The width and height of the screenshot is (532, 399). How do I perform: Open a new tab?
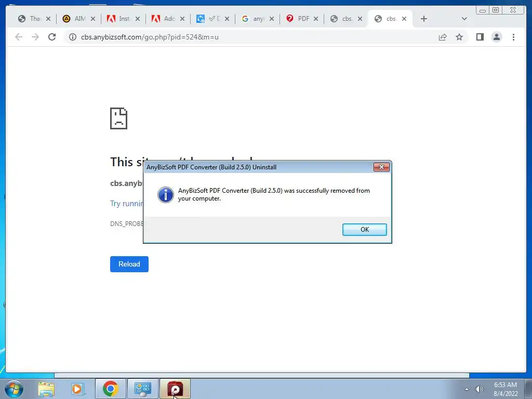coord(424,19)
